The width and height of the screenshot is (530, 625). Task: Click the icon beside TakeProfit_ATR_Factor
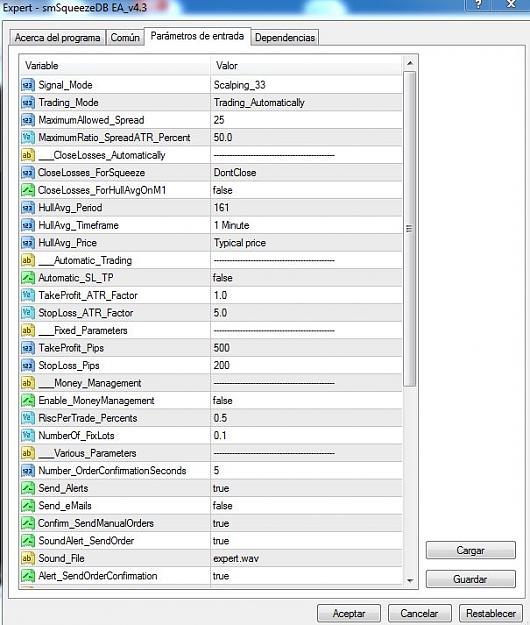(28, 295)
